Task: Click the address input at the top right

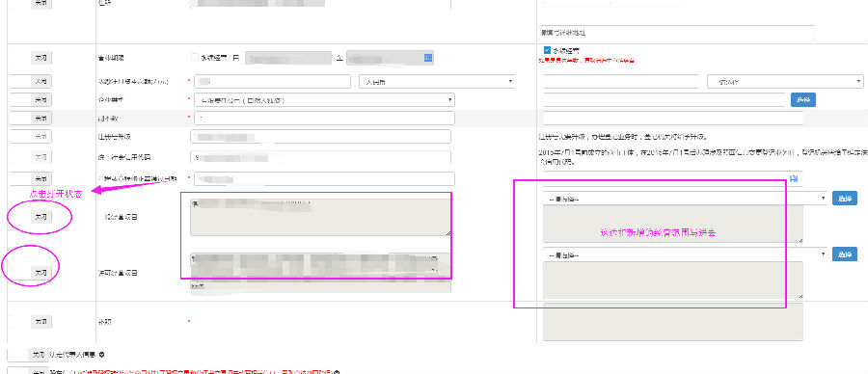Action: click(676, 33)
